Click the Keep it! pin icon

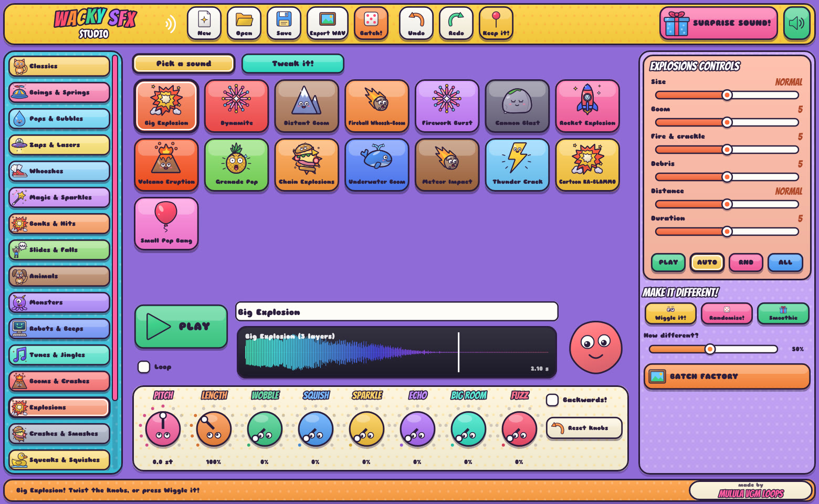tap(496, 24)
